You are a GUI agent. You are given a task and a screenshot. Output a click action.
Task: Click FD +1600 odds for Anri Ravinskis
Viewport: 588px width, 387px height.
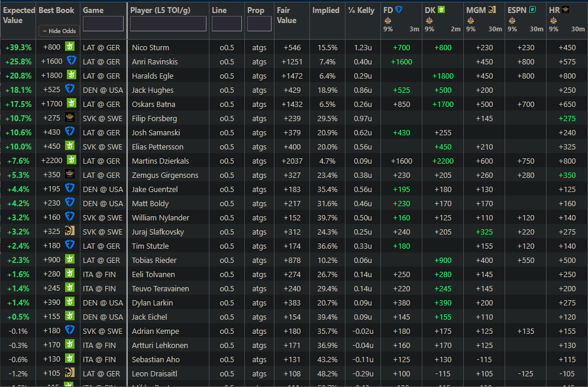[x=401, y=62]
